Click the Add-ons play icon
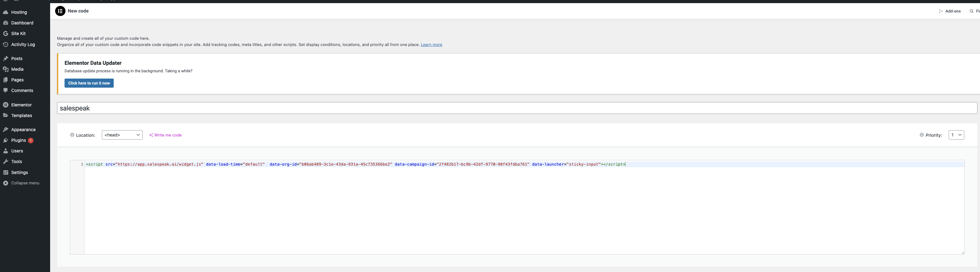Image resolution: width=980 pixels, height=272 pixels. [941, 11]
